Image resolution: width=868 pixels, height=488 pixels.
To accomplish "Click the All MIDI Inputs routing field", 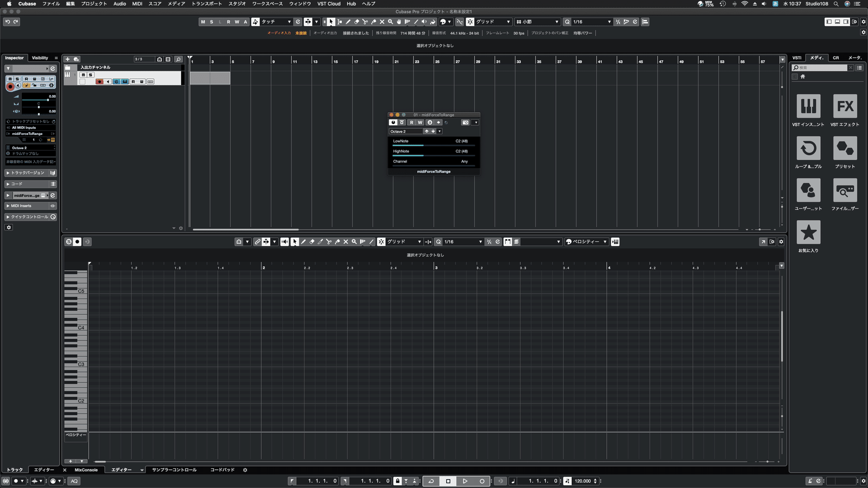I will (x=31, y=128).
